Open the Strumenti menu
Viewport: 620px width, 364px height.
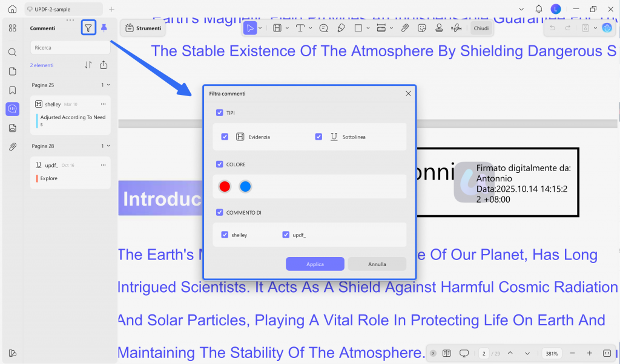143,28
